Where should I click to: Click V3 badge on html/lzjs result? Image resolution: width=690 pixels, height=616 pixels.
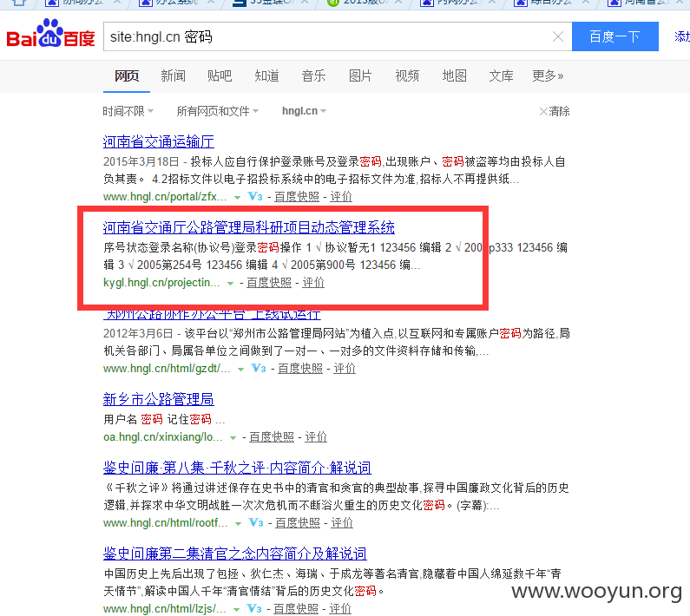click(254, 608)
